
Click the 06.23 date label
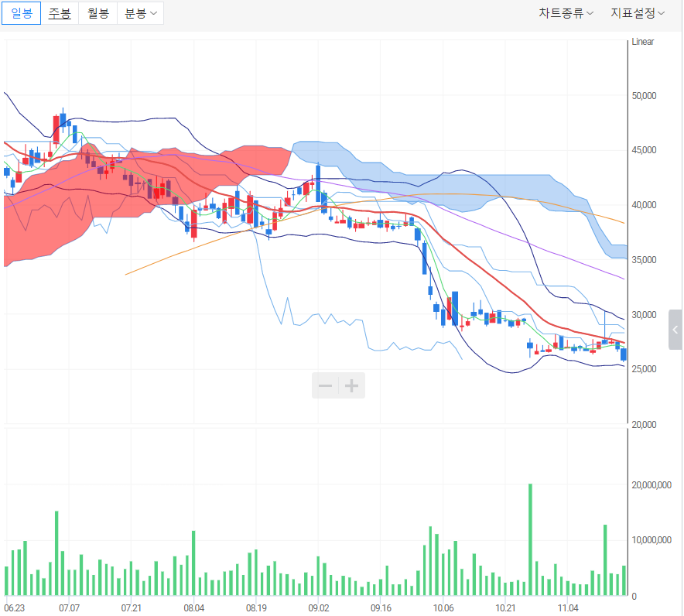(x=15, y=607)
